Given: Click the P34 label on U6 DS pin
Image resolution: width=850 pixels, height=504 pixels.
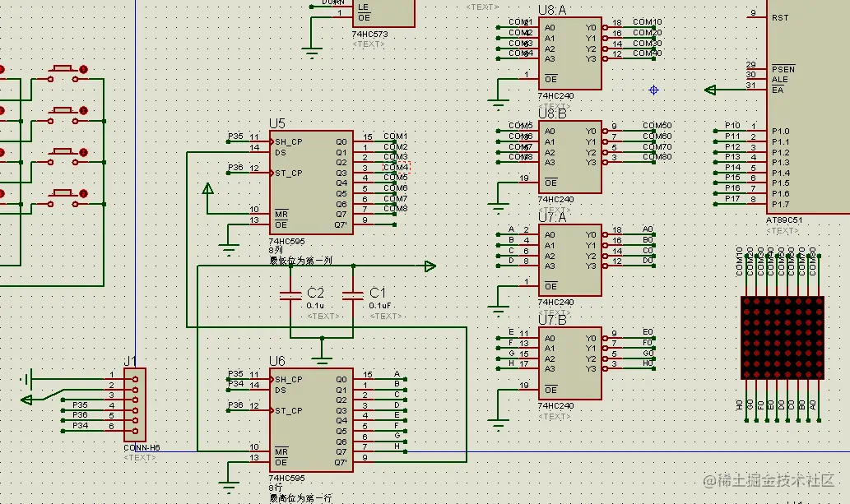Looking at the screenshot, I should tap(235, 384).
